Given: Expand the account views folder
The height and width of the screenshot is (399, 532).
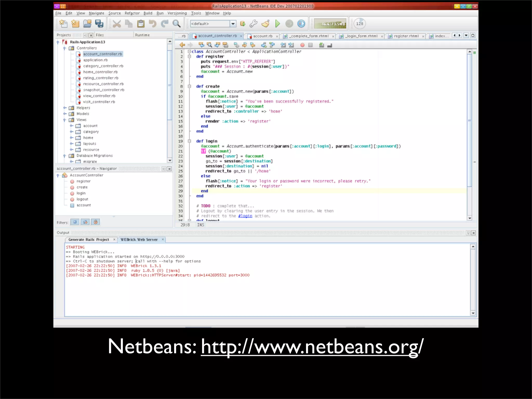Looking at the screenshot, I should (x=71, y=126).
